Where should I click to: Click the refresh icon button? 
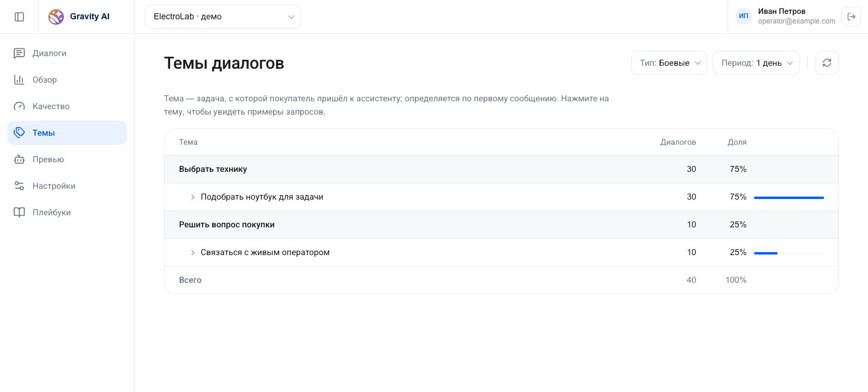coord(827,63)
